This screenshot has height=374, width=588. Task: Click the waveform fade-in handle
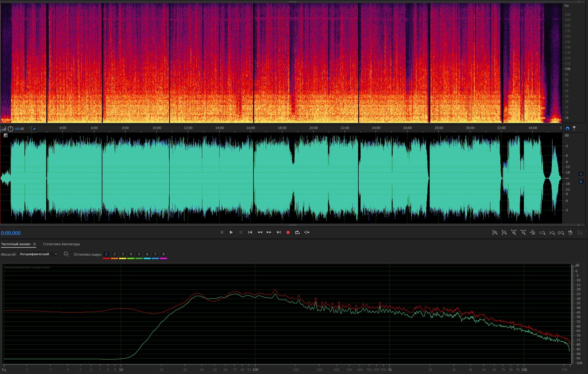[x=6, y=135]
